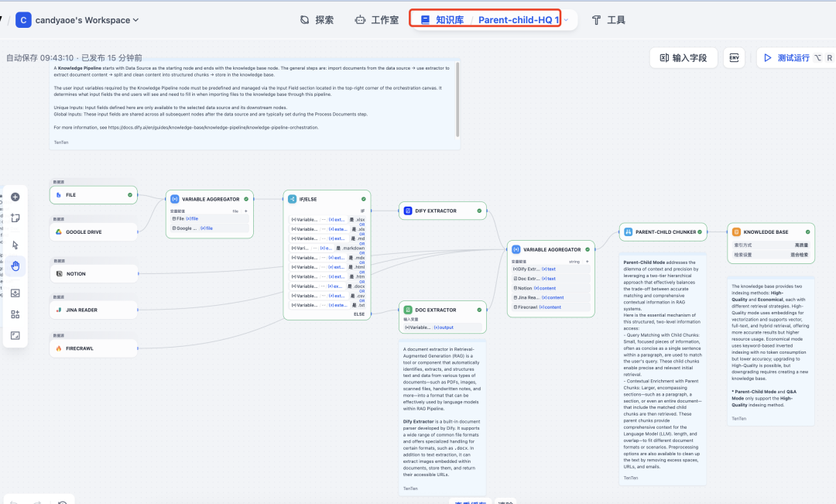Viewport: 836px width, 504px height.
Task: Click the Knowledge Base node icon
Action: pyautogui.click(x=736, y=232)
